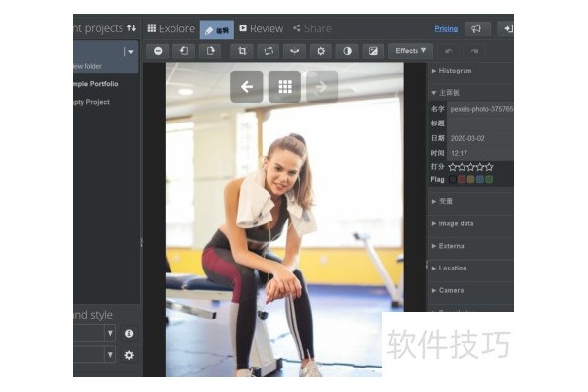This screenshot has height=392, width=588.
Task: Click the megaphone announcements icon
Action: point(476,28)
